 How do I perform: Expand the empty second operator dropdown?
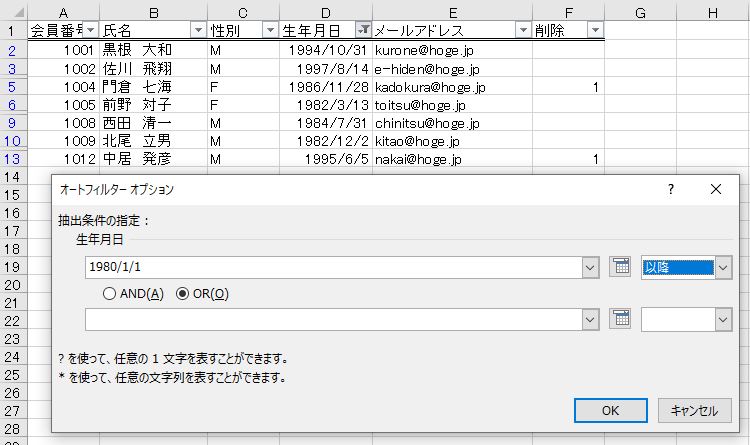723,319
